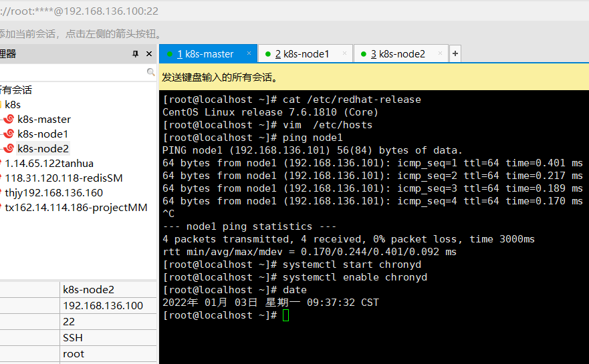Viewport: 589px width, 364px height.
Task: Switch to the k8s-master tab
Action: click(208, 53)
